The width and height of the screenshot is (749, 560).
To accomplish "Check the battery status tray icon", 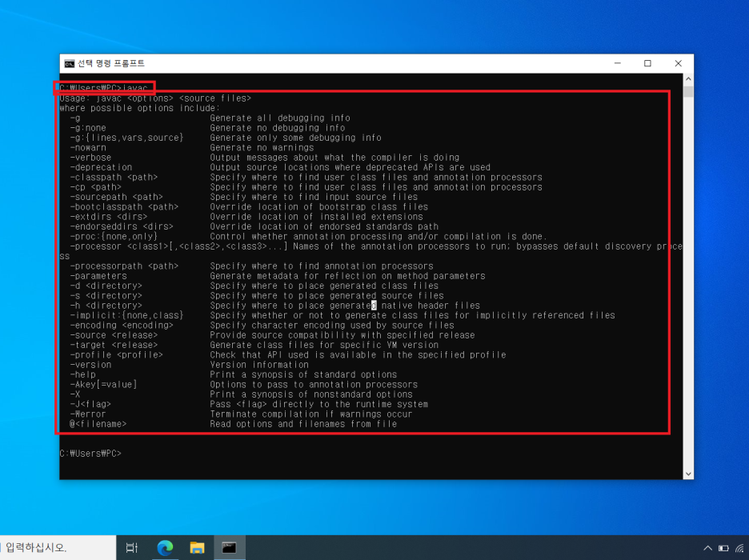I will (x=723, y=548).
